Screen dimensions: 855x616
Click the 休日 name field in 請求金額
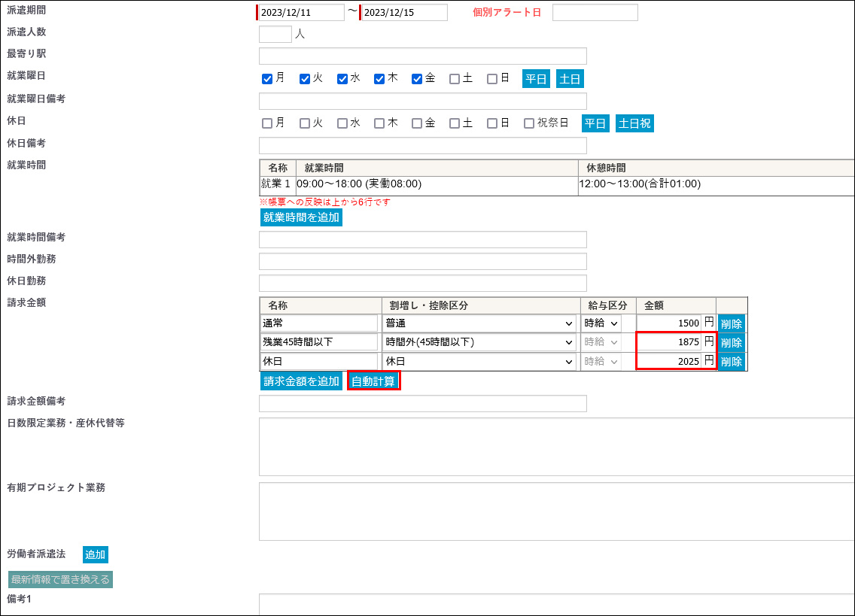coord(319,362)
